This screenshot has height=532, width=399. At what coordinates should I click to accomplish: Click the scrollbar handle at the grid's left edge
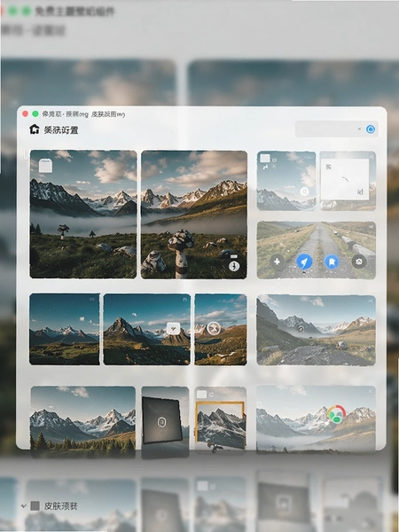pyautogui.click(x=25, y=154)
